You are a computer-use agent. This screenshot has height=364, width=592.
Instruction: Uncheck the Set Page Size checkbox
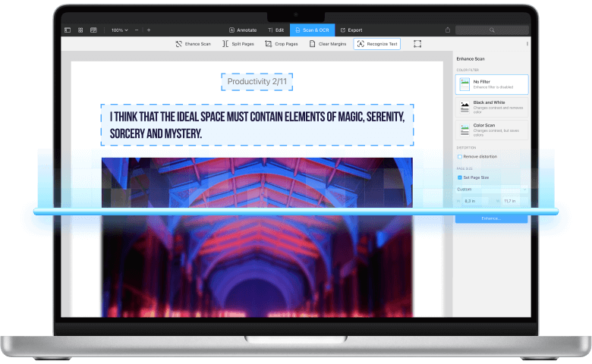point(460,177)
